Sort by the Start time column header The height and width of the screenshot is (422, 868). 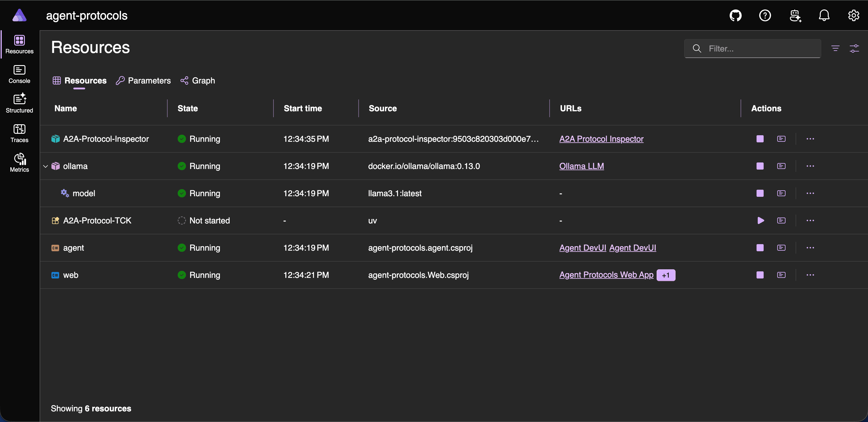(302, 108)
